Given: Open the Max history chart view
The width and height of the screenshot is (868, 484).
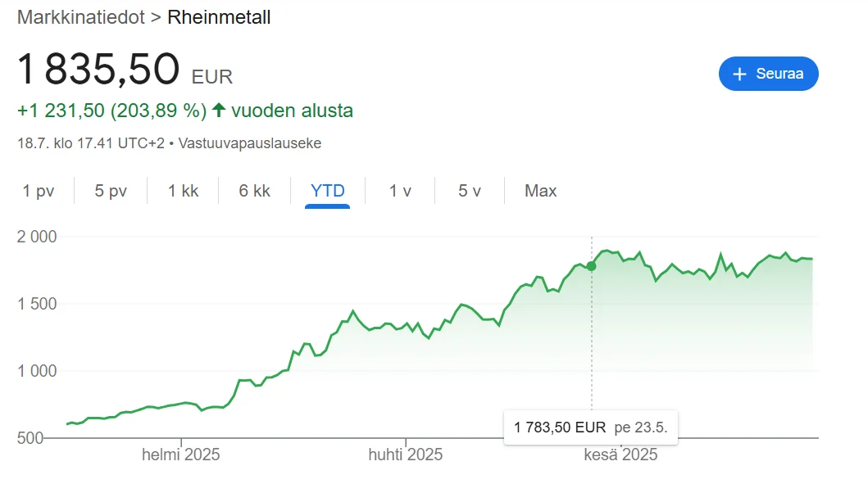Looking at the screenshot, I should click(x=539, y=191).
